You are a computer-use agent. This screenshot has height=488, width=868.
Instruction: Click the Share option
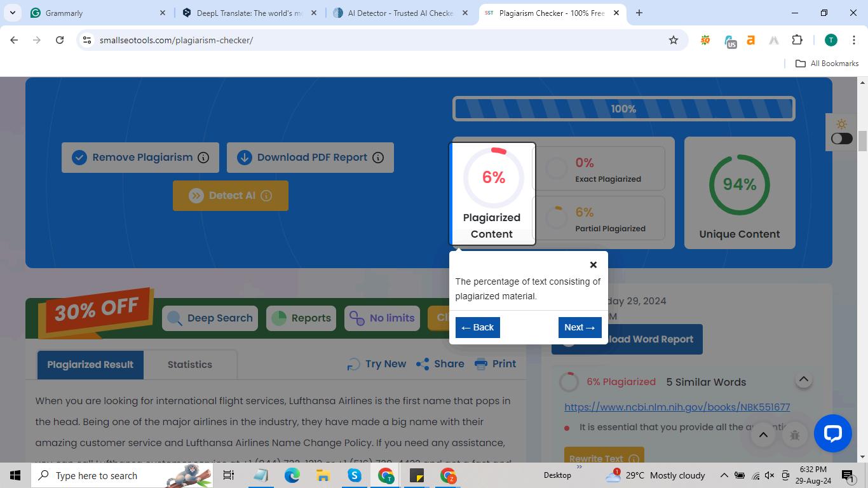[440, 364]
